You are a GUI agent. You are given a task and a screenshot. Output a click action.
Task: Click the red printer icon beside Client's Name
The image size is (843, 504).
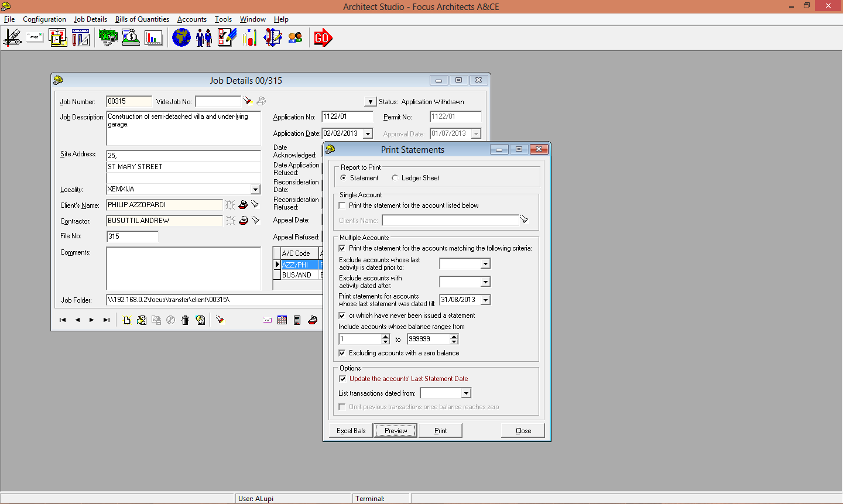coord(243,204)
